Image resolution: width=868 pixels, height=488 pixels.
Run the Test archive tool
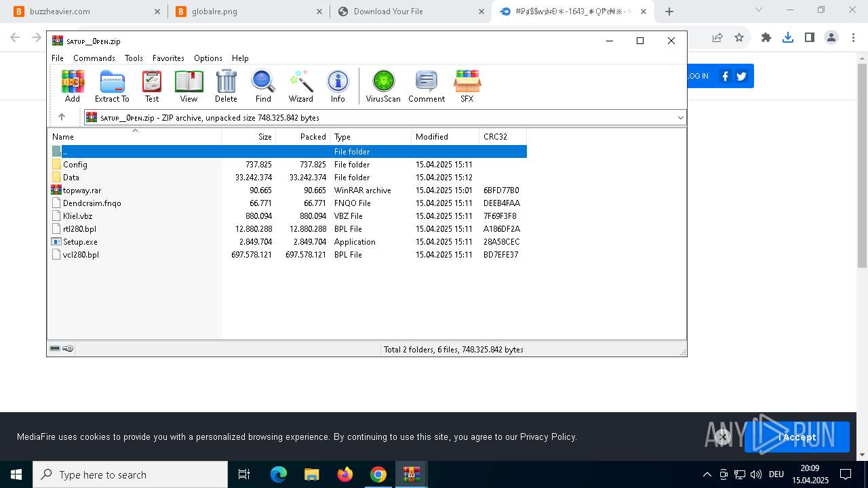pos(152,86)
